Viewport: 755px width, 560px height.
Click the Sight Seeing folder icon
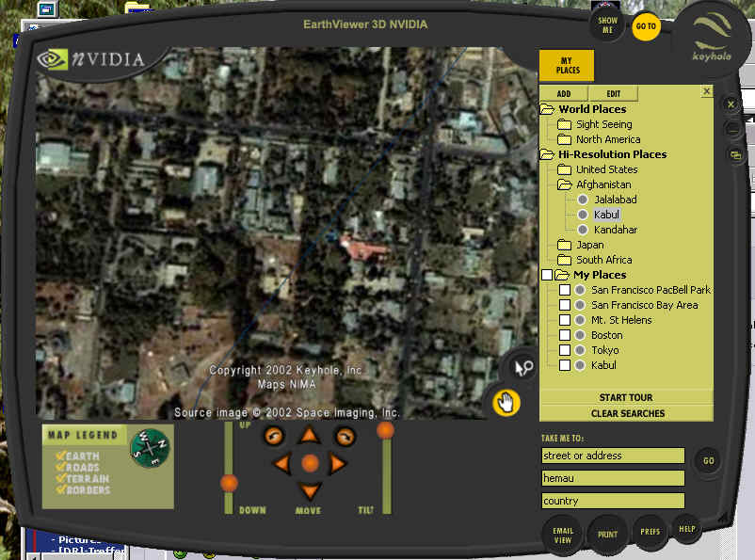click(x=564, y=125)
